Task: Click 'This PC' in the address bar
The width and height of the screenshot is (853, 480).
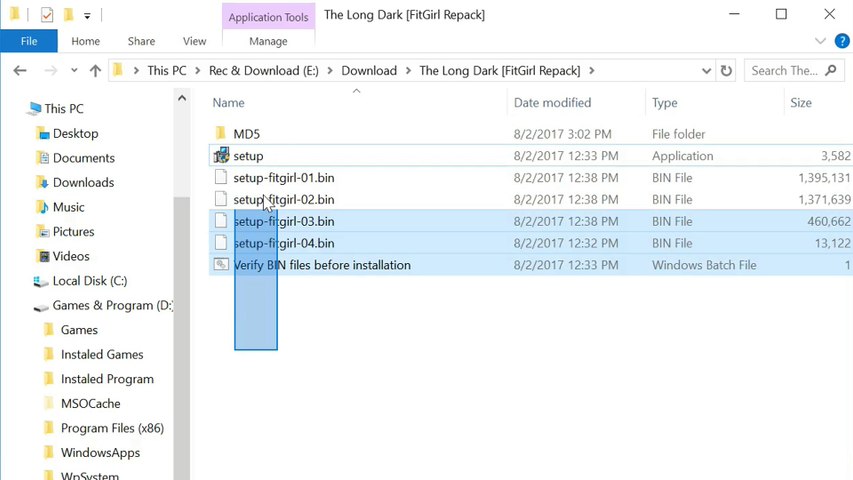Action: click(x=166, y=71)
